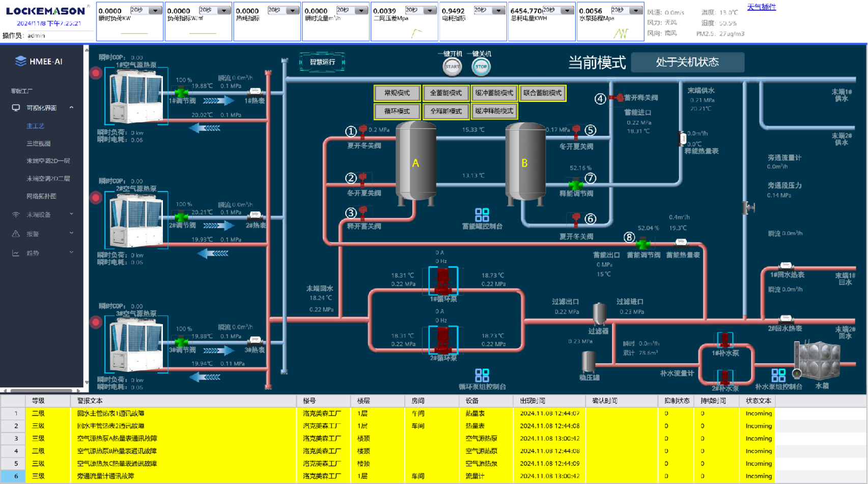Select alarm row 6 旁通流量计通讯故障
This screenshot has height=484, width=868.
coord(105,476)
